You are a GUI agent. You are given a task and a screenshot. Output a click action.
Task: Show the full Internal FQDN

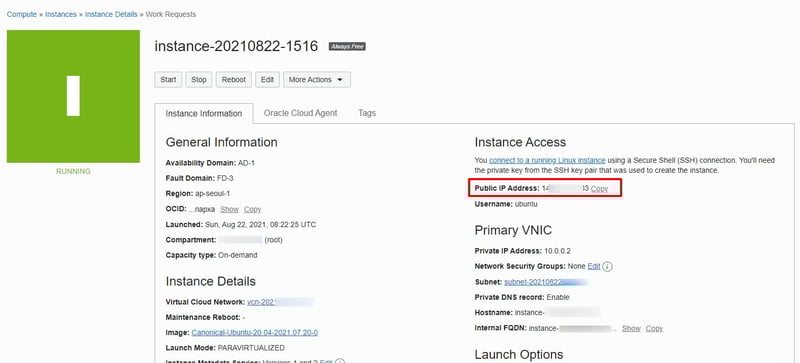click(631, 328)
